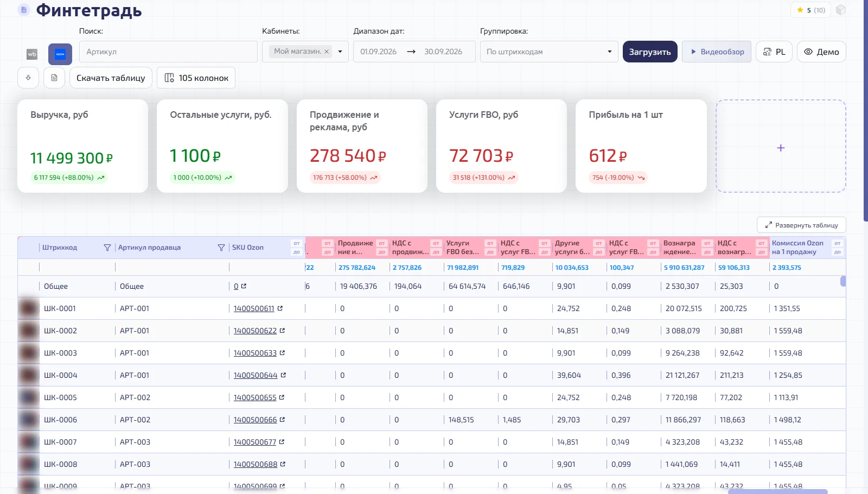
Task: Open the от/до range filter for Комиссия Ozon column
Action: pyautogui.click(x=838, y=248)
